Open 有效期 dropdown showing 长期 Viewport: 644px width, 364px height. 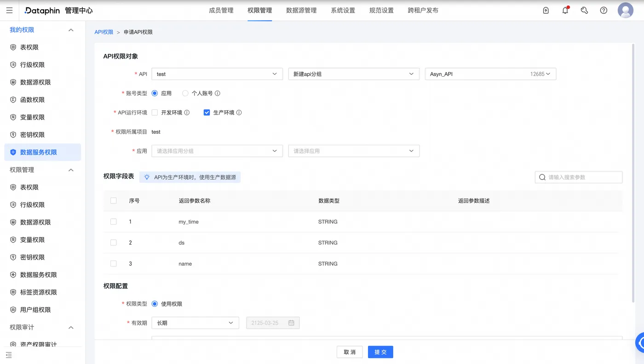point(195,323)
